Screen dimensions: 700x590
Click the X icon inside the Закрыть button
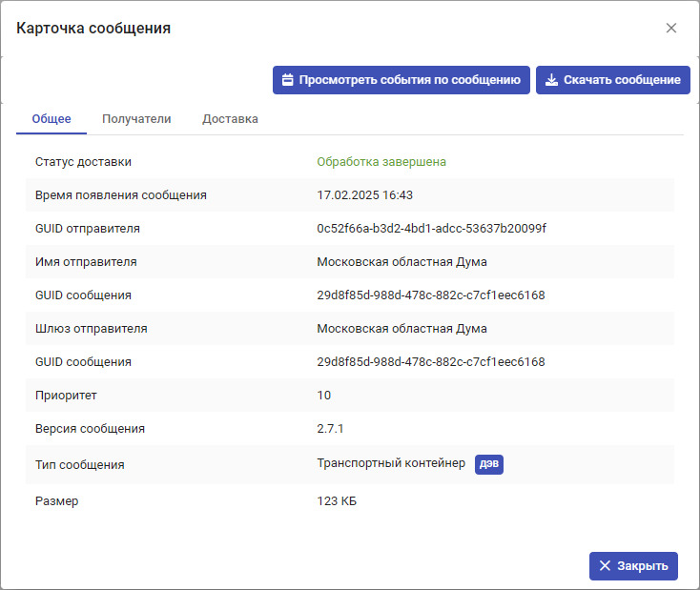(x=605, y=566)
